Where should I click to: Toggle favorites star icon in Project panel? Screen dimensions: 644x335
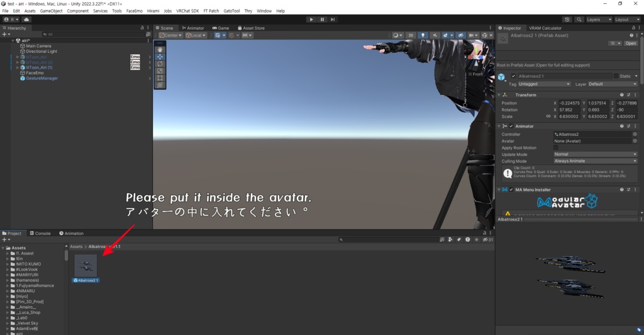click(x=476, y=240)
